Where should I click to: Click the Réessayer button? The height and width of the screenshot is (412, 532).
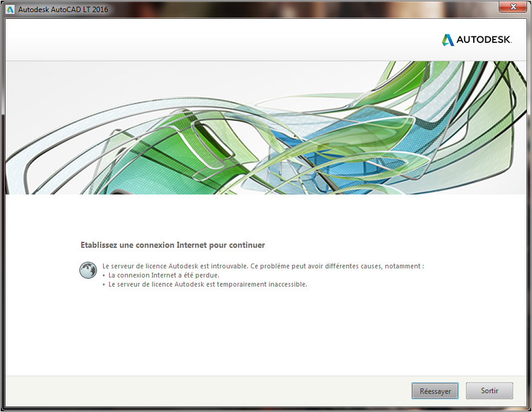pos(435,391)
